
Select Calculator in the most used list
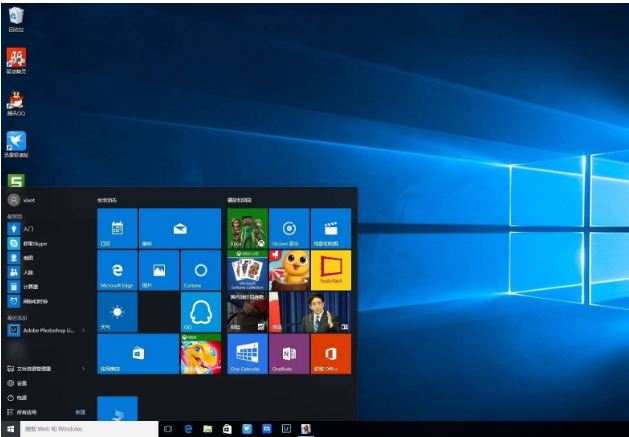tap(30, 286)
